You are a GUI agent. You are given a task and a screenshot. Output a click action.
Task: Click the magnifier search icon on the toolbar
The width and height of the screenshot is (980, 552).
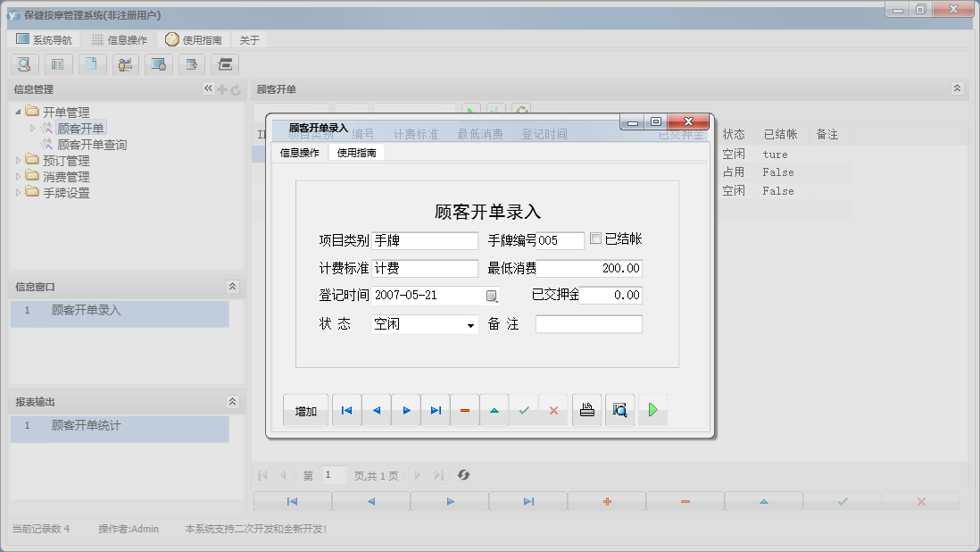pyautogui.click(x=24, y=64)
